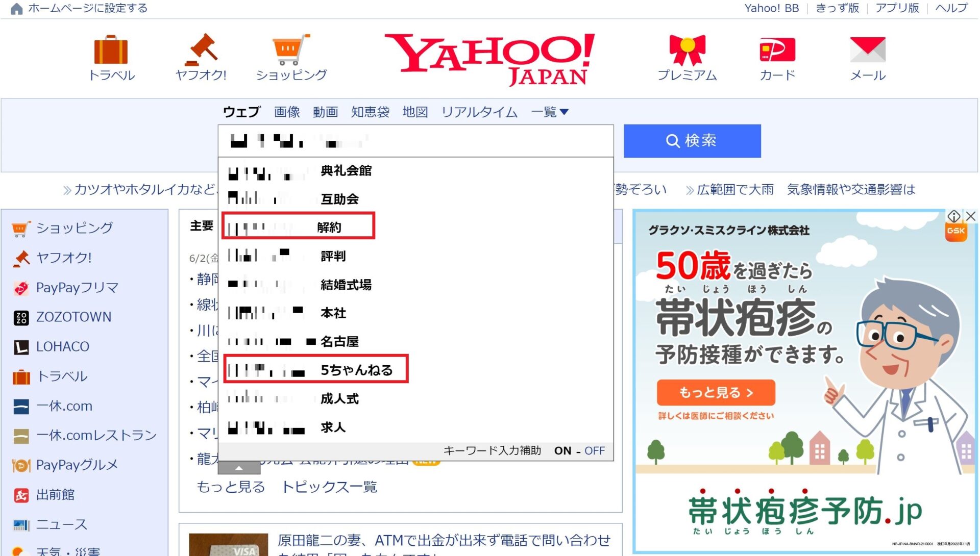Click the Premium ribbon icon
The height and width of the screenshot is (556, 980).
687,50
